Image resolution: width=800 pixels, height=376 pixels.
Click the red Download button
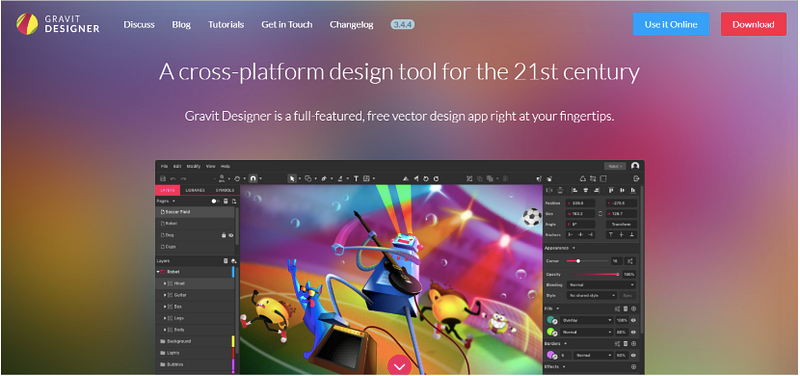(x=754, y=24)
